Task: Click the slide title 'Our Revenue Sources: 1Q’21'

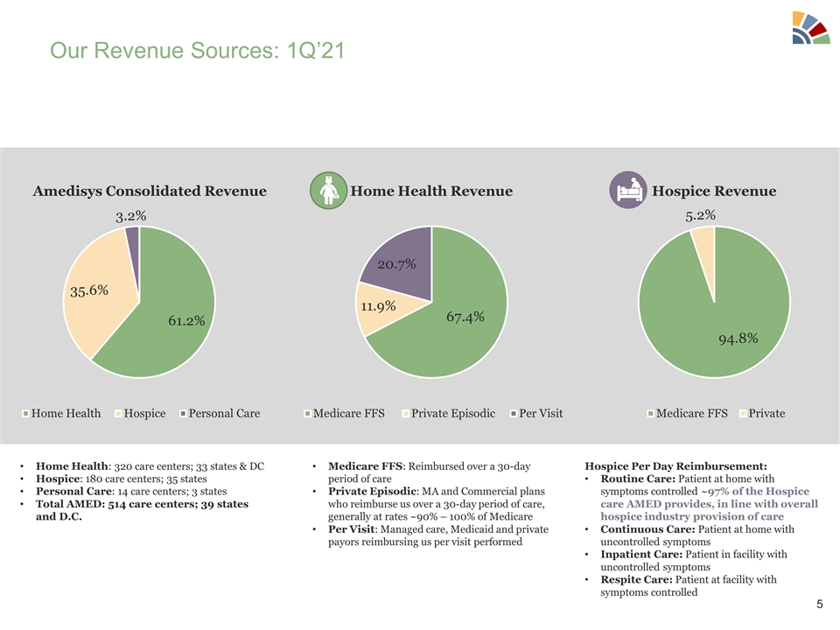Action: 197,51
